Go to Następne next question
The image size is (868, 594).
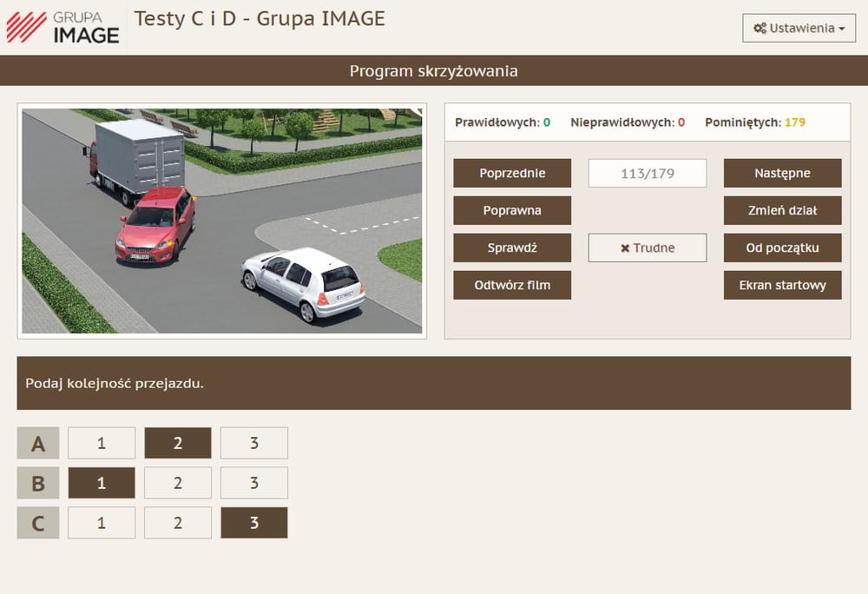(x=782, y=173)
